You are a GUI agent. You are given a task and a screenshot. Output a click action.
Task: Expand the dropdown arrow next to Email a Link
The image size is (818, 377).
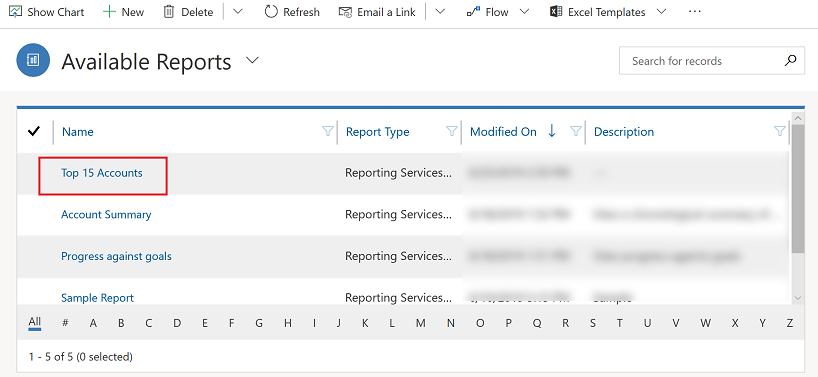tap(440, 11)
